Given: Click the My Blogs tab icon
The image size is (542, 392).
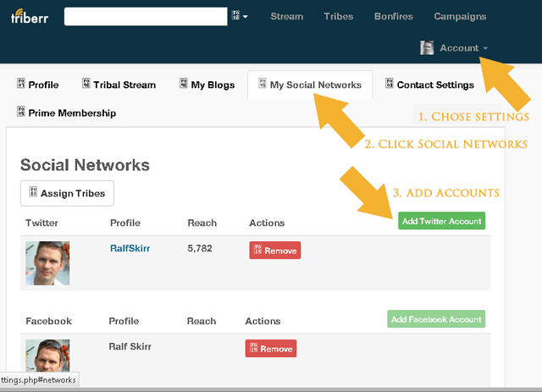Looking at the screenshot, I should [184, 83].
